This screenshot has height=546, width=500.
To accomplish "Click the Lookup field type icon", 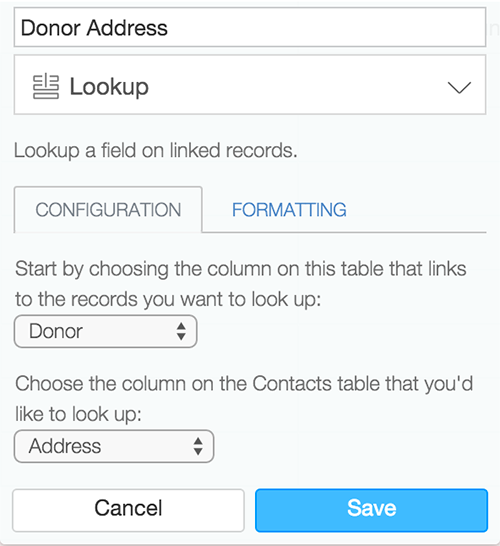I will pyautogui.click(x=46, y=86).
